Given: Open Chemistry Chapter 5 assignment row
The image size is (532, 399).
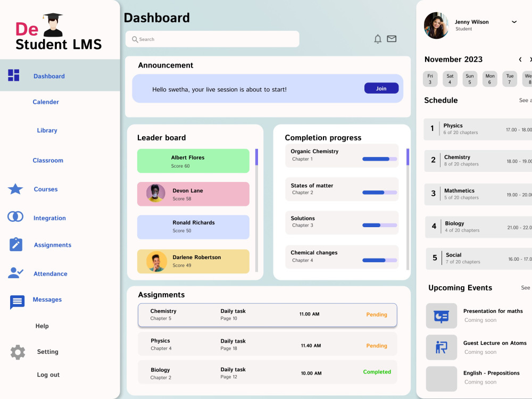Looking at the screenshot, I should click(268, 315).
